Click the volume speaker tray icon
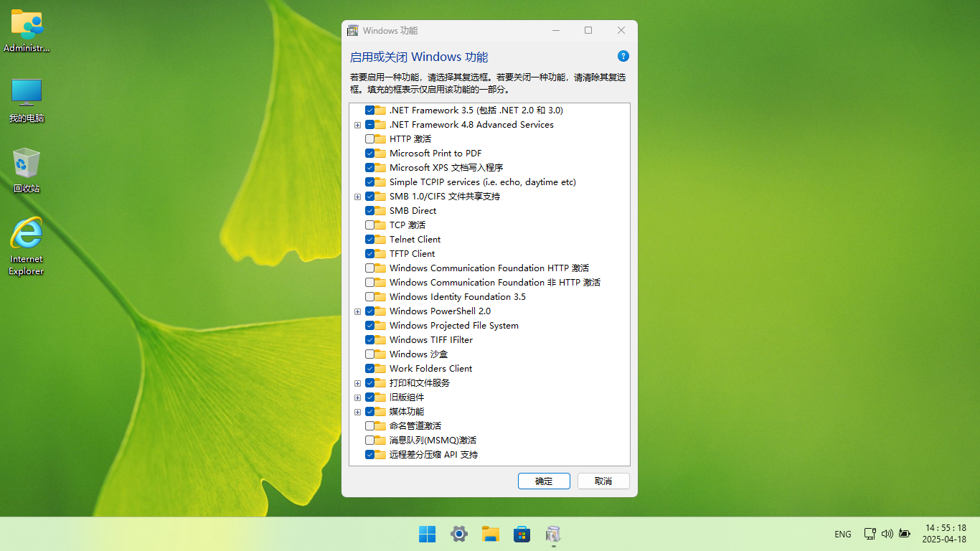 [887, 534]
